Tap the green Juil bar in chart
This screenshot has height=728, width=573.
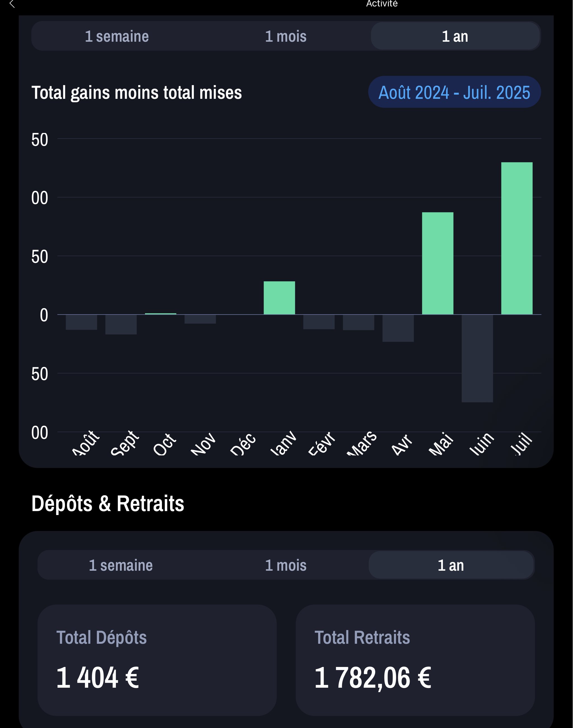coord(517,238)
